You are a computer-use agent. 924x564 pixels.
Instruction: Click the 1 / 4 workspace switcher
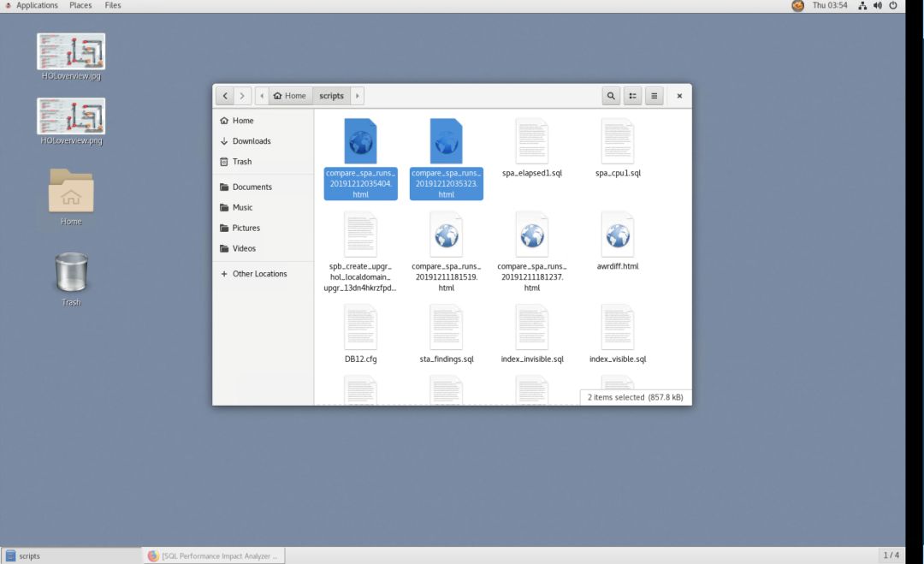891,555
